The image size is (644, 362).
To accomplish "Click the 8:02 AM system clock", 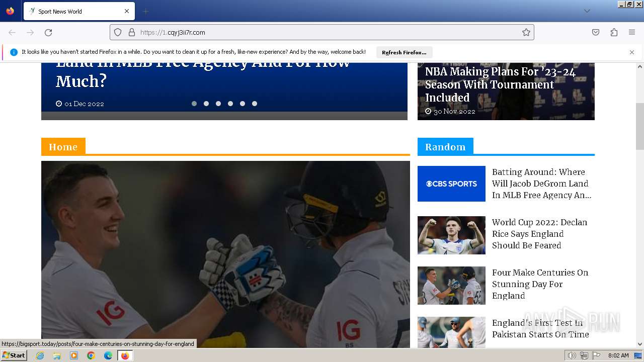I will click(618, 355).
